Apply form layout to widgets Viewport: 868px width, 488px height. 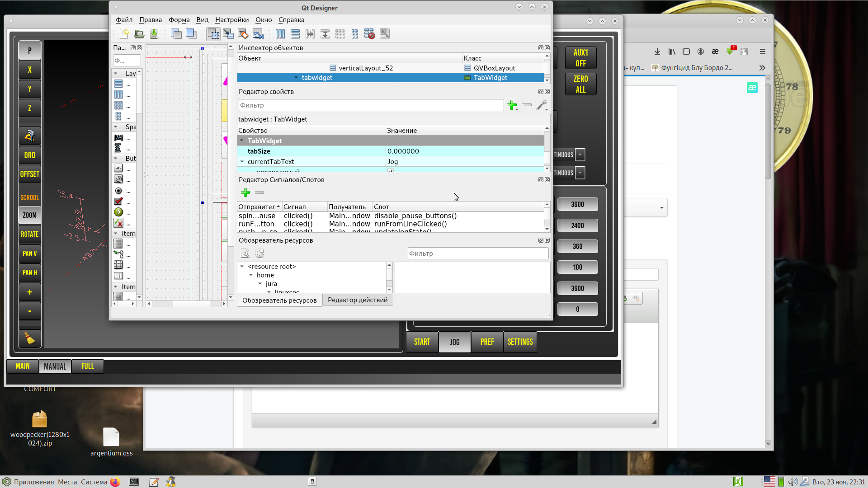tap(355, 34)
